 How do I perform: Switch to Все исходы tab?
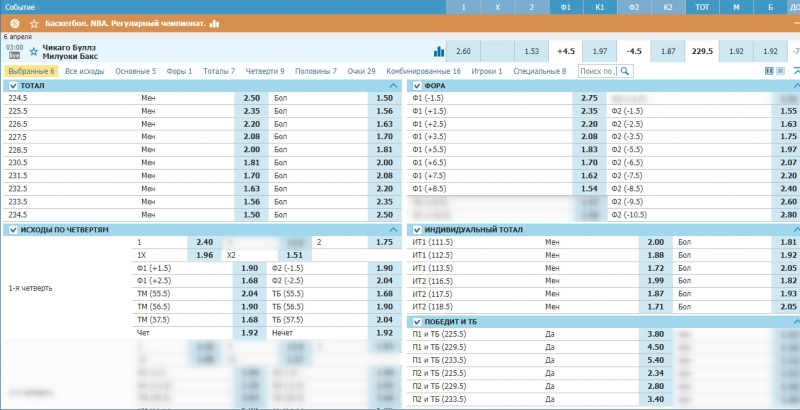(85, 72)
